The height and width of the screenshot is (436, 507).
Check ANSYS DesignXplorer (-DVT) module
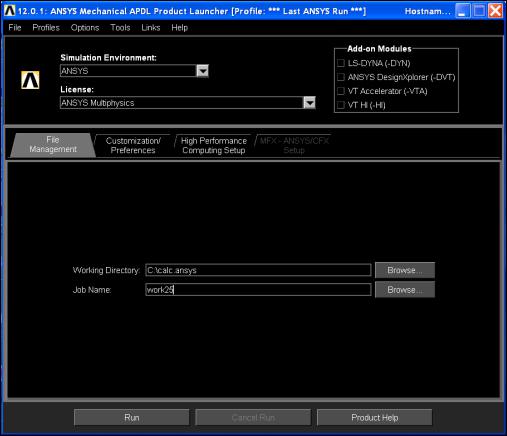pyautogui.click(x=341, y=77)
